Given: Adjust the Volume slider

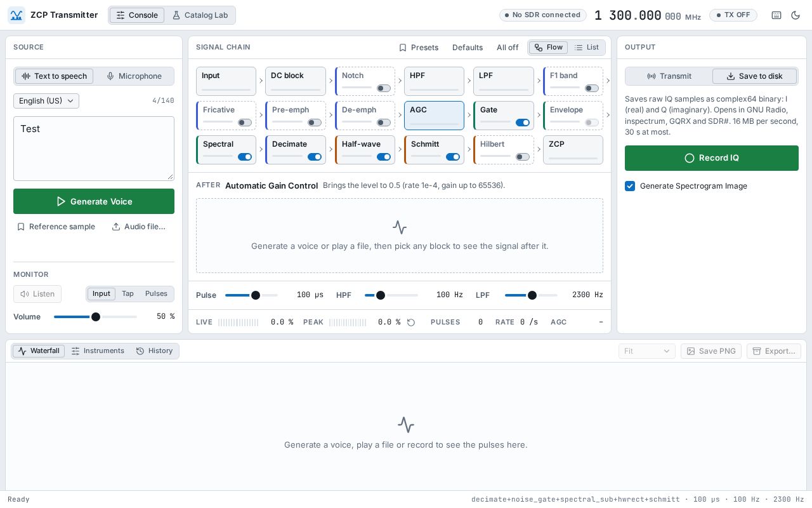Looking at the screenshot, I should tap(95, 317).
